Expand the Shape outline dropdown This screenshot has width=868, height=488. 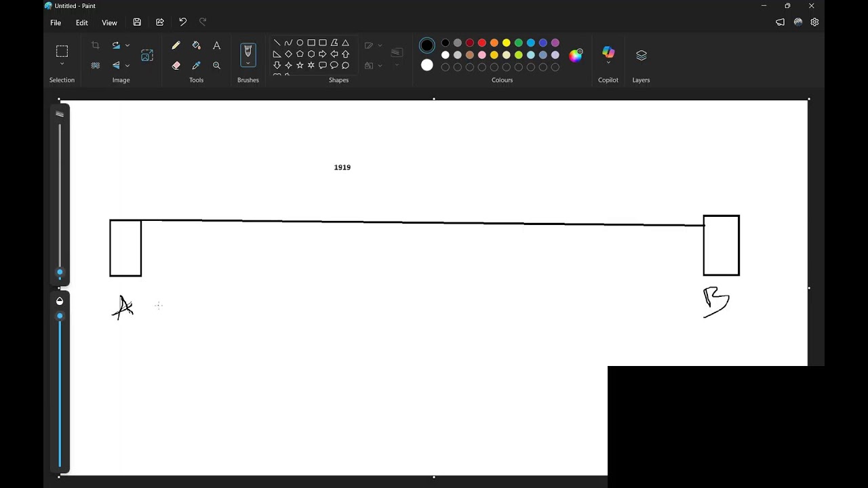(x=380, y=45)
